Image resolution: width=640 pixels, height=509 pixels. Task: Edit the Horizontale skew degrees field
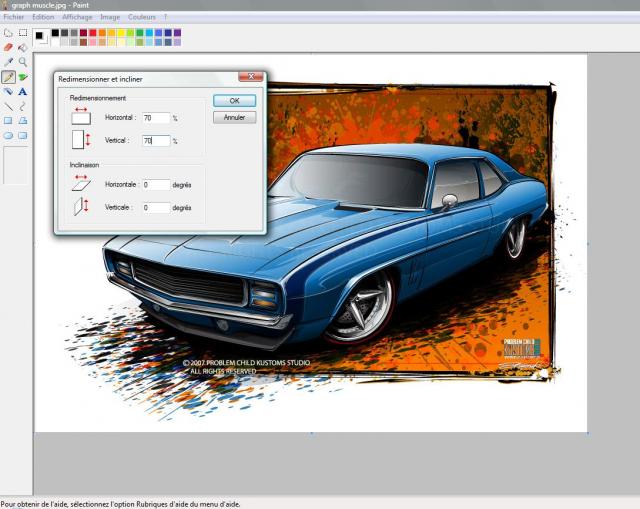coord(156,185)
